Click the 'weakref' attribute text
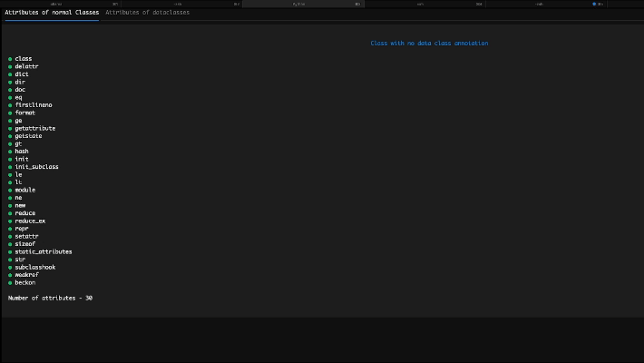The height and width of the screenshot is (363, 644). pos(26,275)
